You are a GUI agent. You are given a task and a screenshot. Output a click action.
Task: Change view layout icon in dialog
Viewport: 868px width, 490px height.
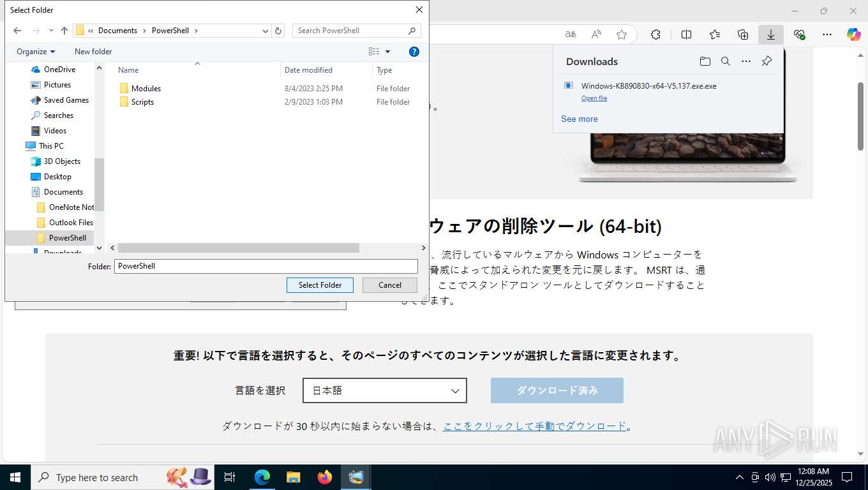point(374,52)
